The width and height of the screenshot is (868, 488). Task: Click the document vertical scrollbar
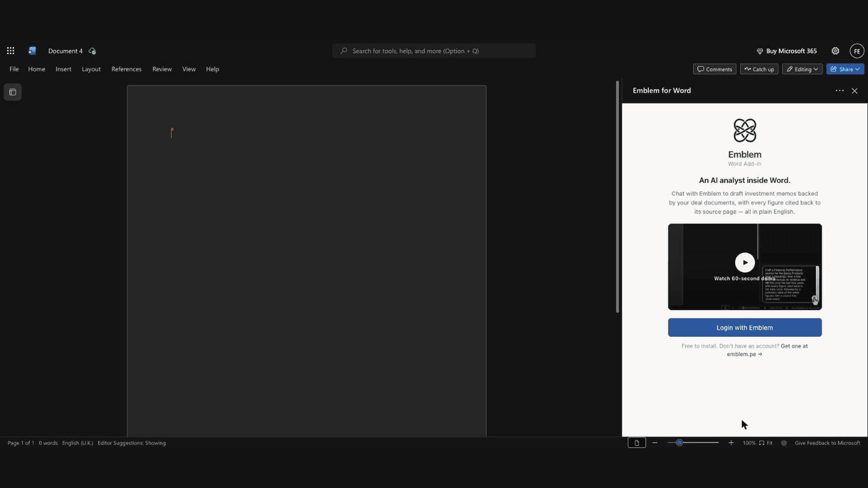click(x=617, y=197)
